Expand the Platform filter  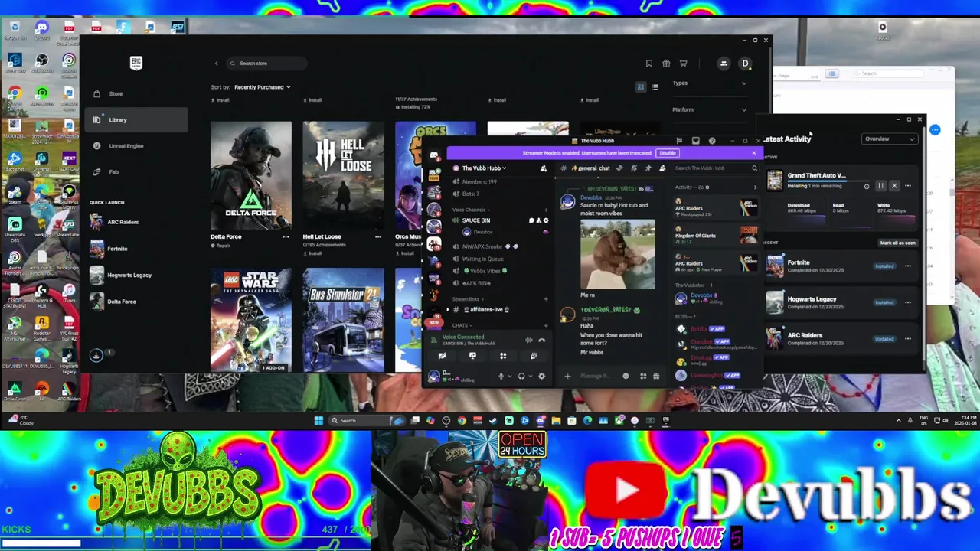point(710,109)
